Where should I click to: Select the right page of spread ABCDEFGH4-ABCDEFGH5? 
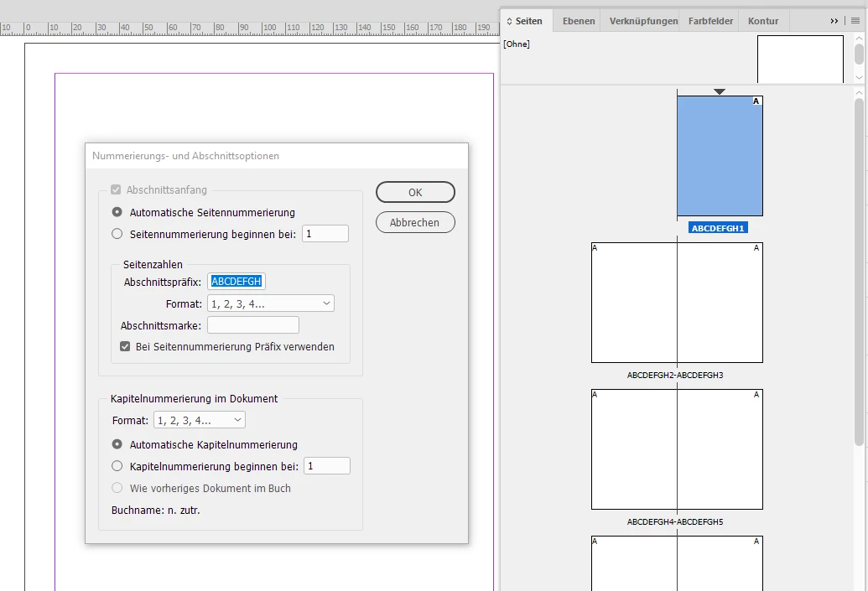click(720, 449)
